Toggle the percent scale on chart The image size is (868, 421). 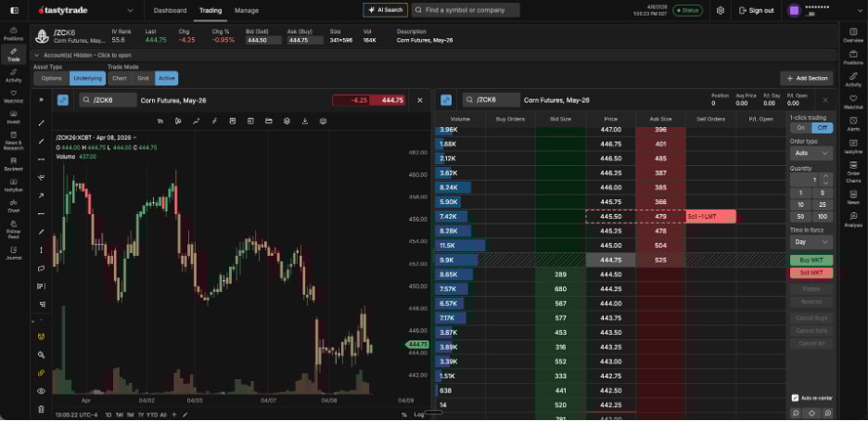[404, 415]
